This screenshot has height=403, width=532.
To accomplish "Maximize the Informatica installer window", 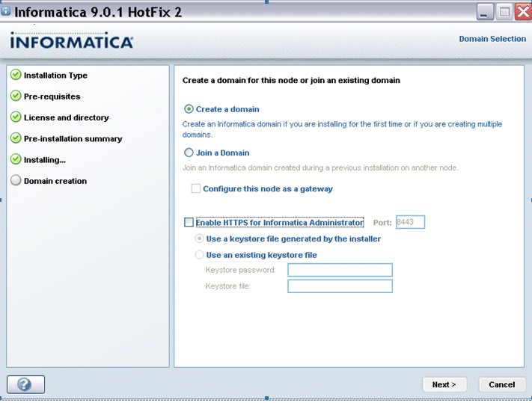I will [504, 12].
